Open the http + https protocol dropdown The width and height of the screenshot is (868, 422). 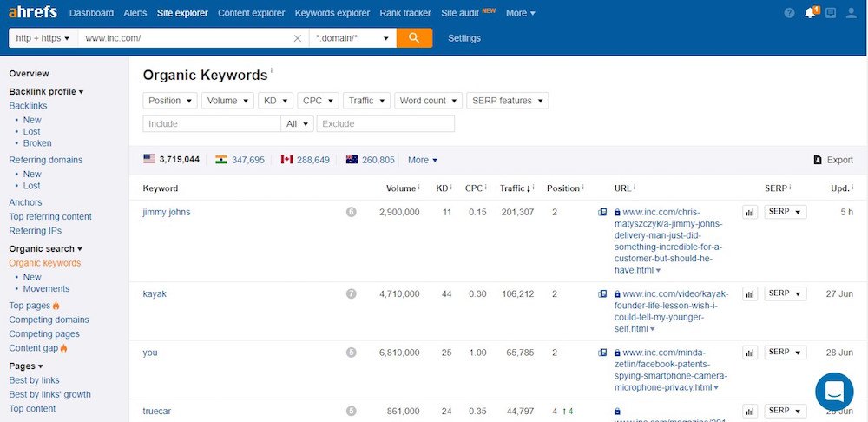(x=43, y=38)
